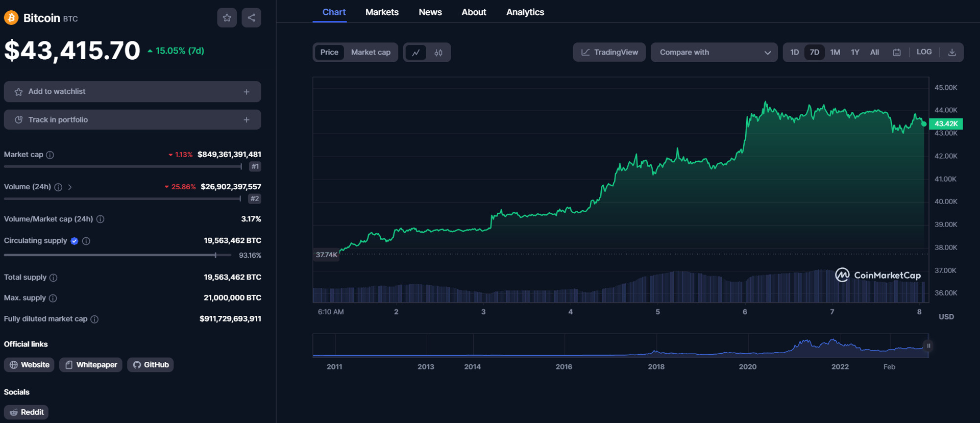Viewport: 980px width, 423px height.
Task: Star Bitcoin as a favorite
Action: [x=227, y=18]
